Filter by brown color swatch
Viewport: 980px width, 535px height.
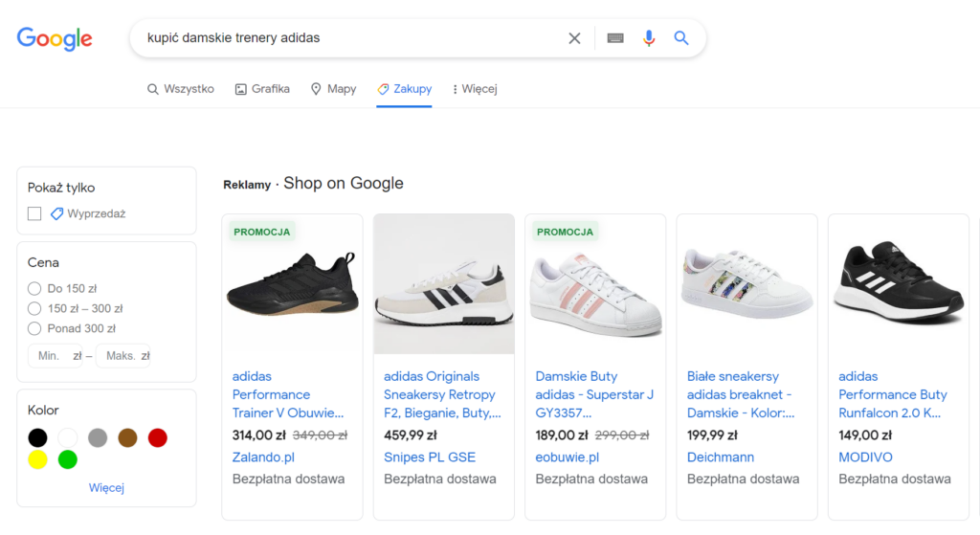(x=127, y=437)
